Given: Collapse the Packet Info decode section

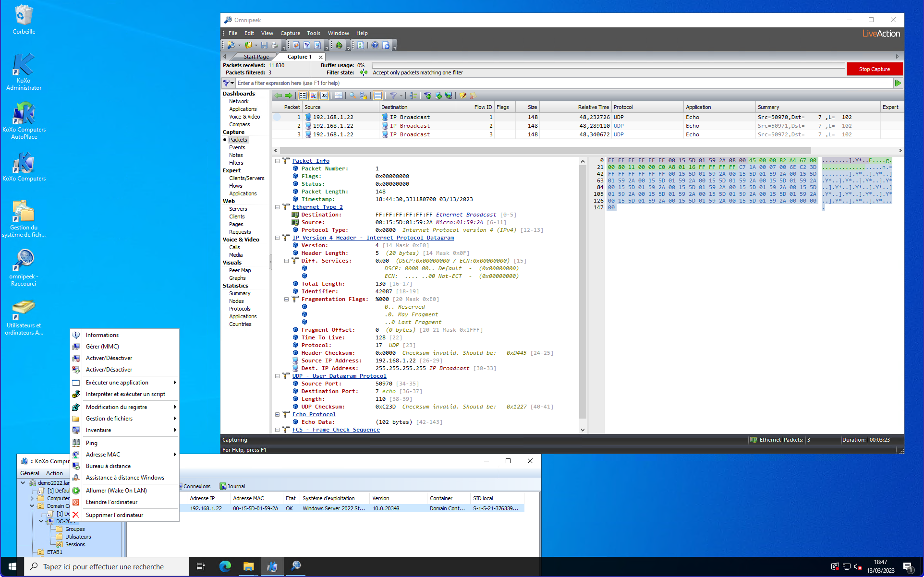Looking at the screenshot, I should click(278, 161).
